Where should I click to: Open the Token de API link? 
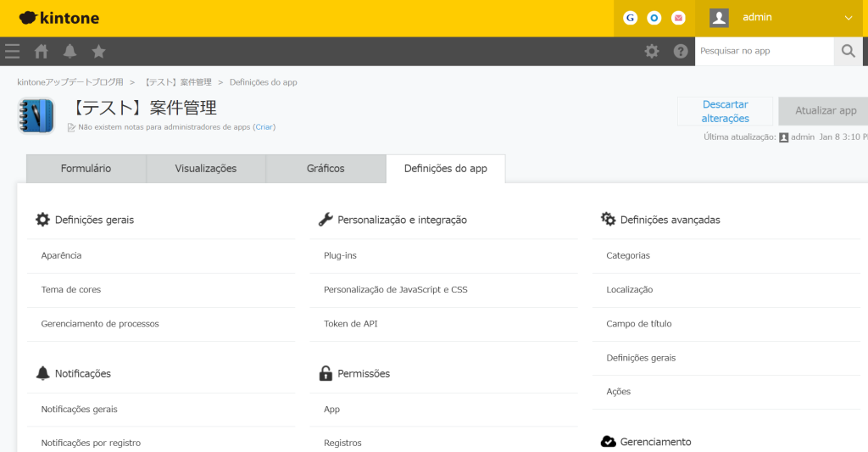coord(350,324)
